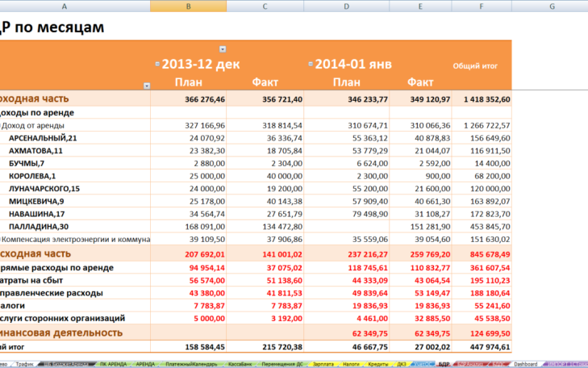Viewport: 588px width, 368px height.
Task: Select the МИЦКЕВИЧА,9 row label
Action: click(36, 202)
